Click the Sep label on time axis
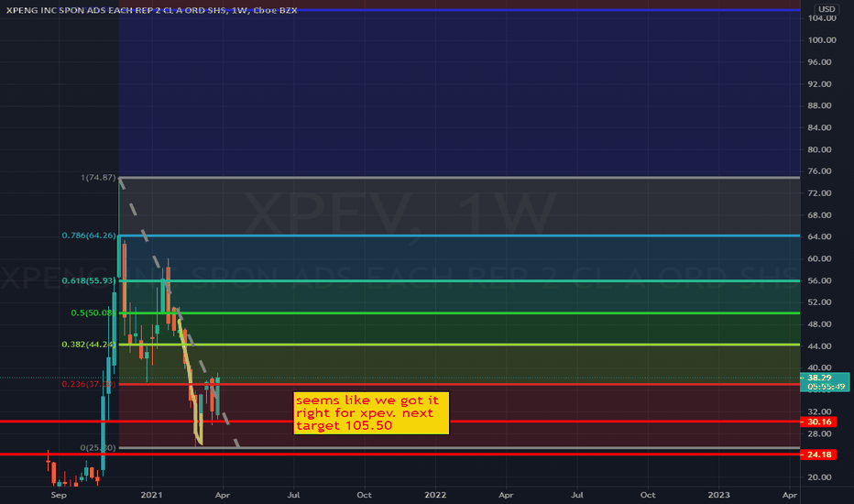The width and height of the screenshot is (854, 504). (59, 495)
